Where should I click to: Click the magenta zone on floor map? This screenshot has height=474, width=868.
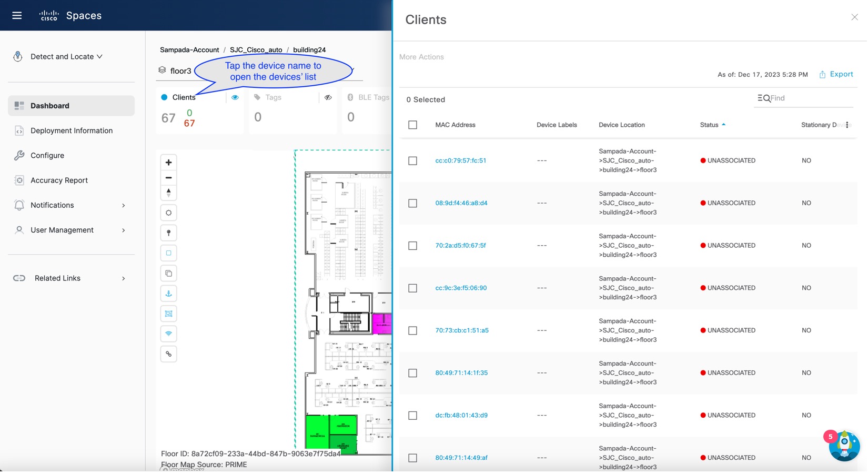(382, 324)
